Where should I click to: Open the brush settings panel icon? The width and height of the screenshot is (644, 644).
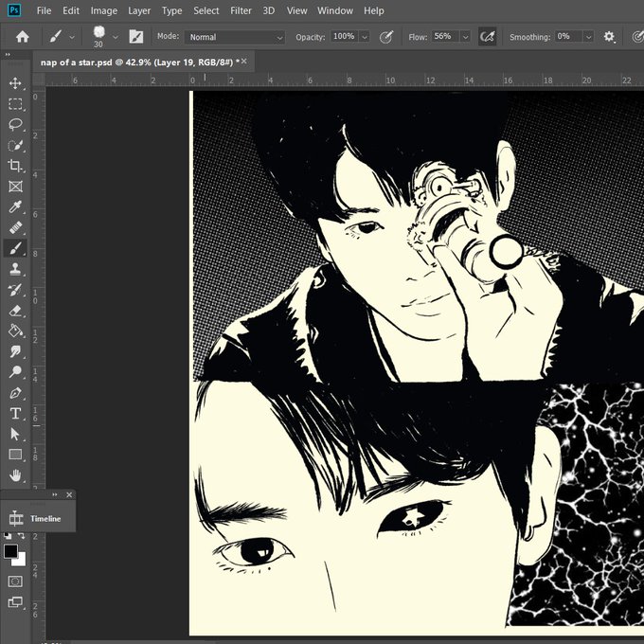(x=136, y=37)
